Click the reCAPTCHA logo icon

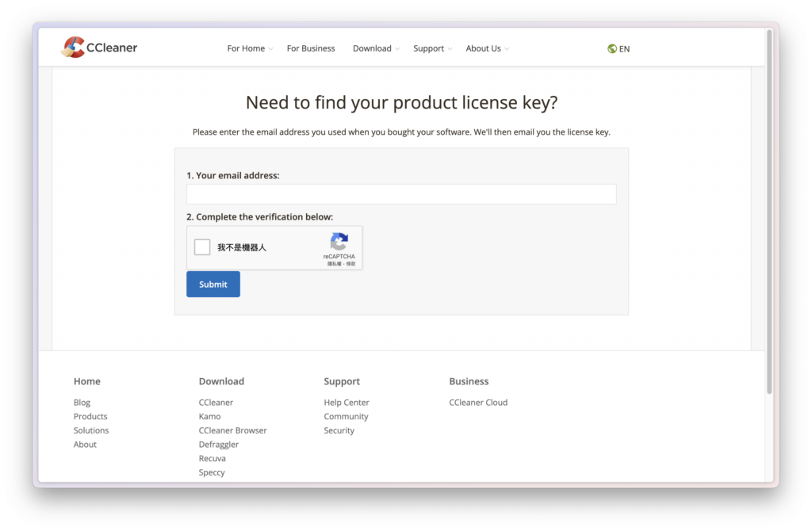(339, 242)
